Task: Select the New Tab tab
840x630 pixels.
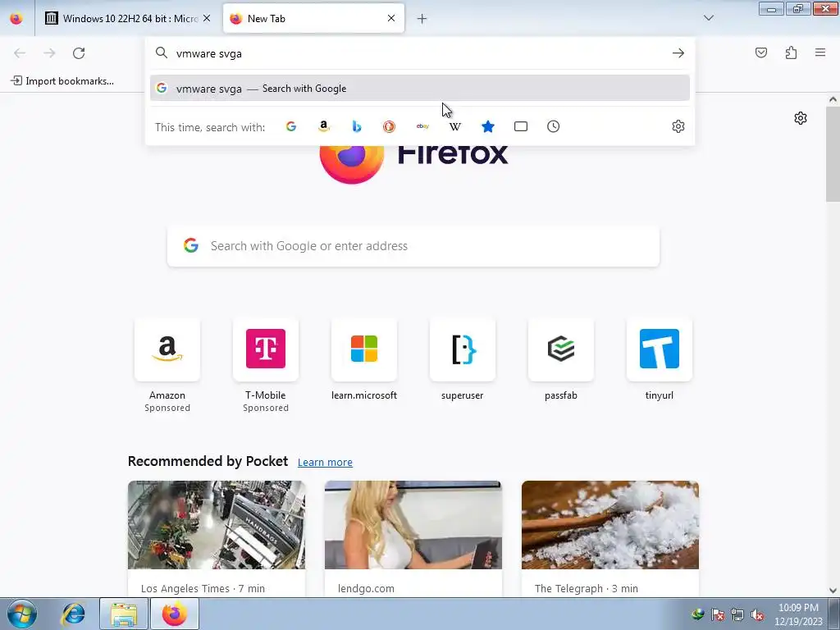Action: [313, 18]
